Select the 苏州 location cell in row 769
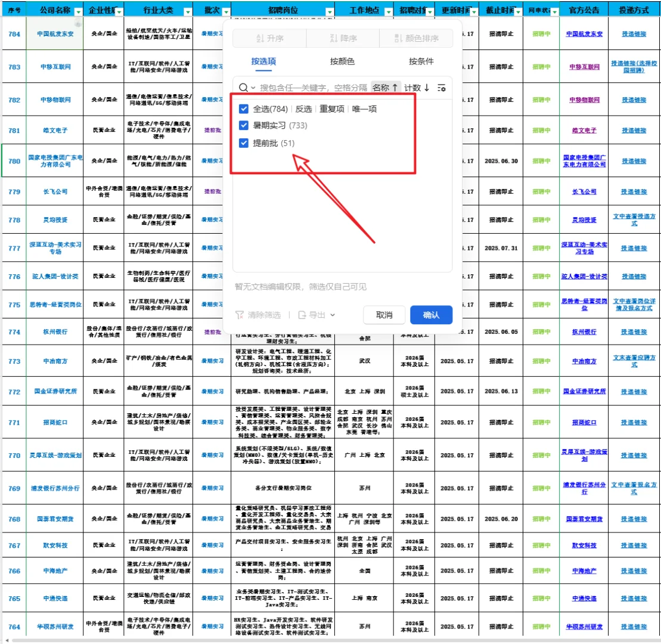Screen dimensions: 661x644 364,488
